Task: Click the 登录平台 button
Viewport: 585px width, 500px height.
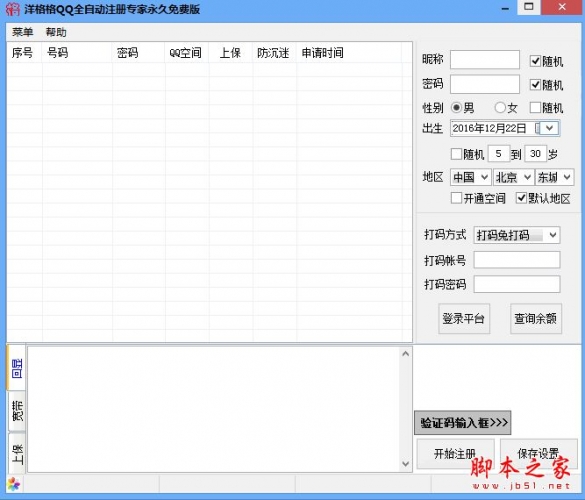Action: tap(464, 319)
